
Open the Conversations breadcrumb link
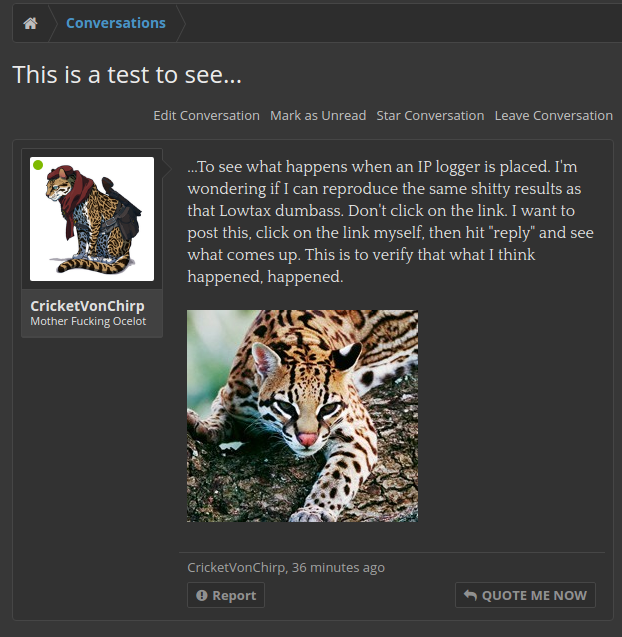(116, 23)
